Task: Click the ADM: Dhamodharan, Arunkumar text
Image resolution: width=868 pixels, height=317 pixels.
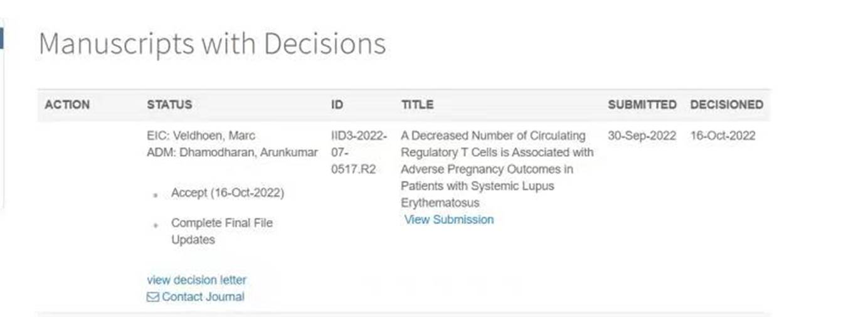Action: [232, 153]
